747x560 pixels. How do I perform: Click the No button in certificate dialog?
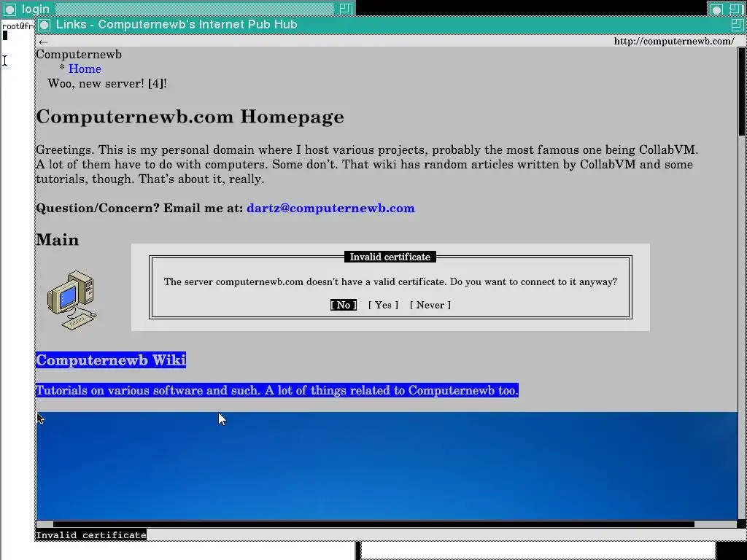tap(344, 305)
